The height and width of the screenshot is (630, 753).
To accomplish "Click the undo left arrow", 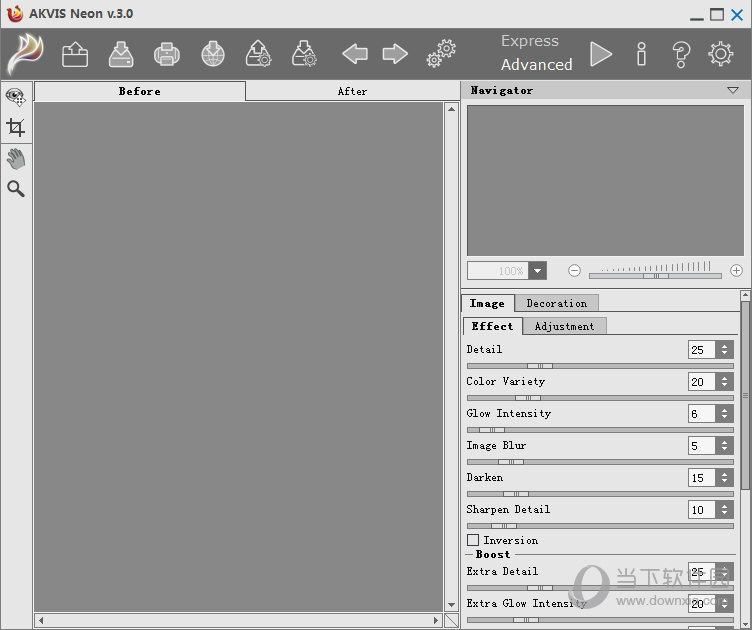I will point(354,54).
